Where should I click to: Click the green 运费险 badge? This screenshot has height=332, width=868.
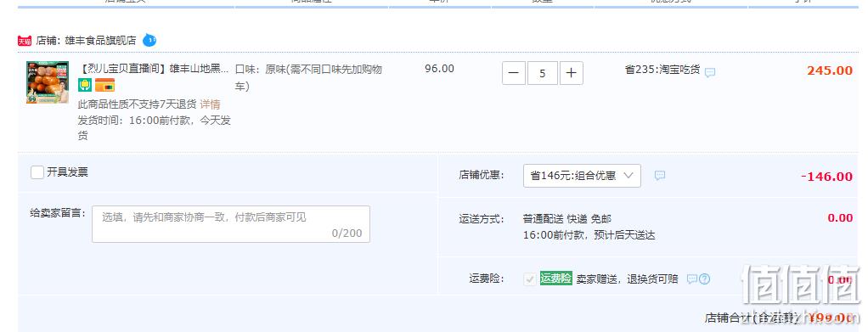[555, 279]
